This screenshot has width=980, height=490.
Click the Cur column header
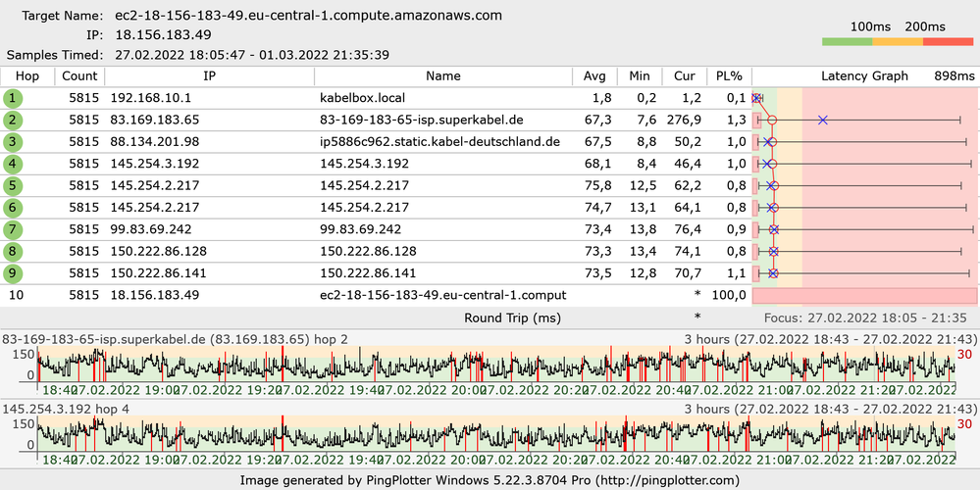point(685,76)
